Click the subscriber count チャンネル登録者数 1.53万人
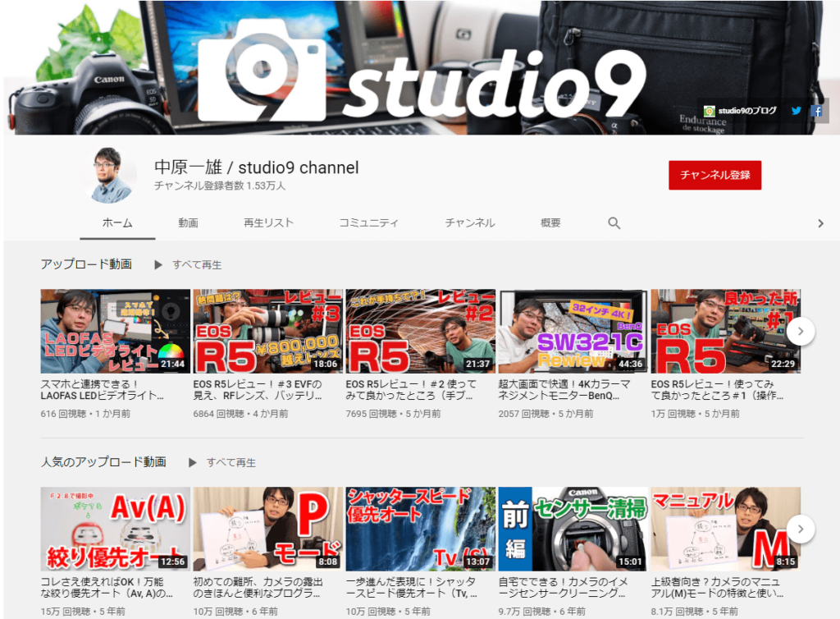Screen dimensions: 840x619 pos(220,186)
